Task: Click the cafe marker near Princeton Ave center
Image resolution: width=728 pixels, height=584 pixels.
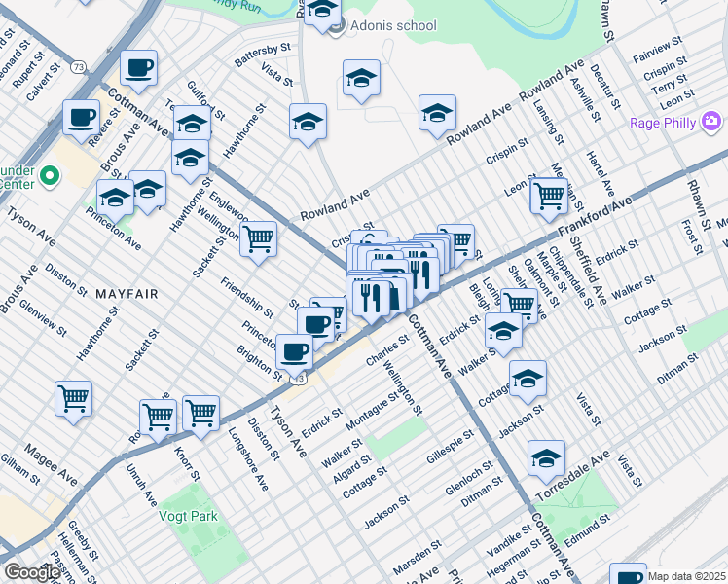Action: [315, 326]
